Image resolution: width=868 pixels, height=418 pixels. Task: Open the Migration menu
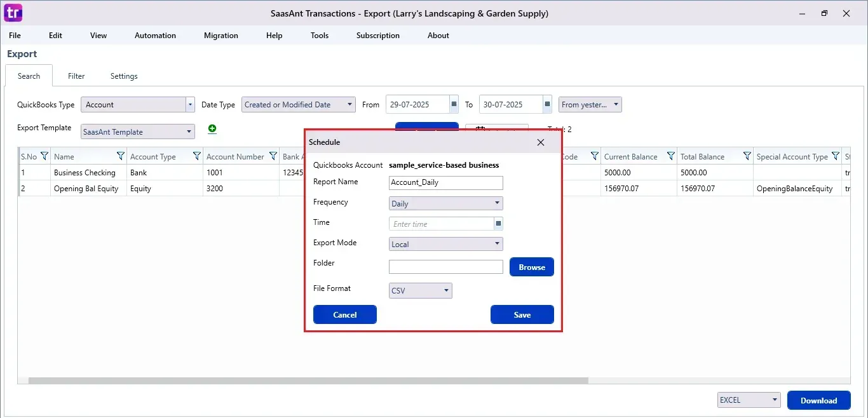coord(221,36)
